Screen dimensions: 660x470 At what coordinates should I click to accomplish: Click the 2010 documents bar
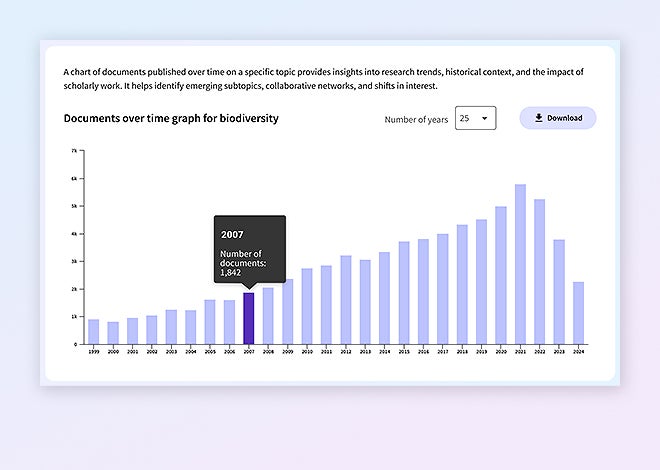[x=307, y=306]
